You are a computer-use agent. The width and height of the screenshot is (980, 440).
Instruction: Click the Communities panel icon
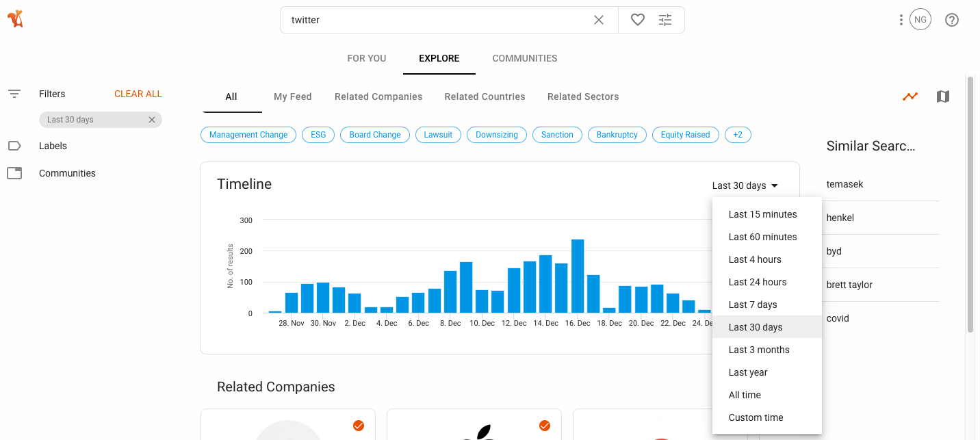pyautogui.click(x=14, y=173)
